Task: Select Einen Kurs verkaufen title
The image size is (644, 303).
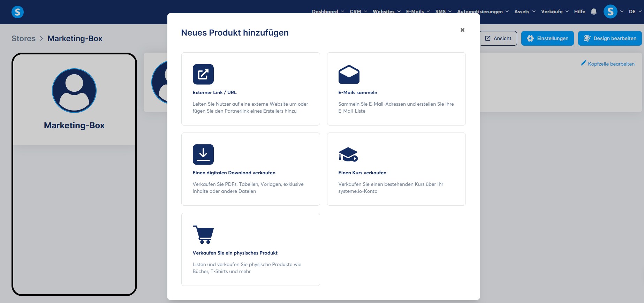Action: pyautogui.click(x=362, y=173)
